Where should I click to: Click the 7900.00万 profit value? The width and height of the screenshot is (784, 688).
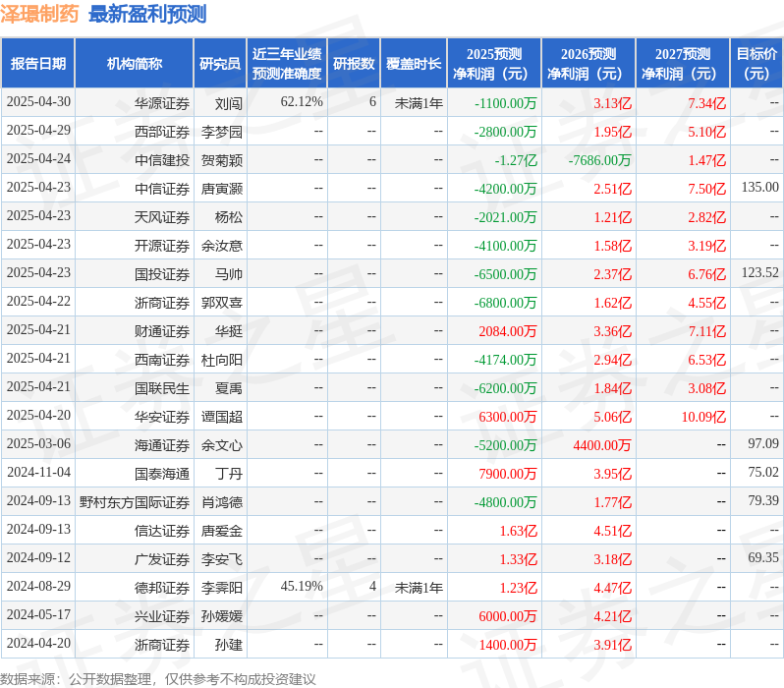coord(508,474)
